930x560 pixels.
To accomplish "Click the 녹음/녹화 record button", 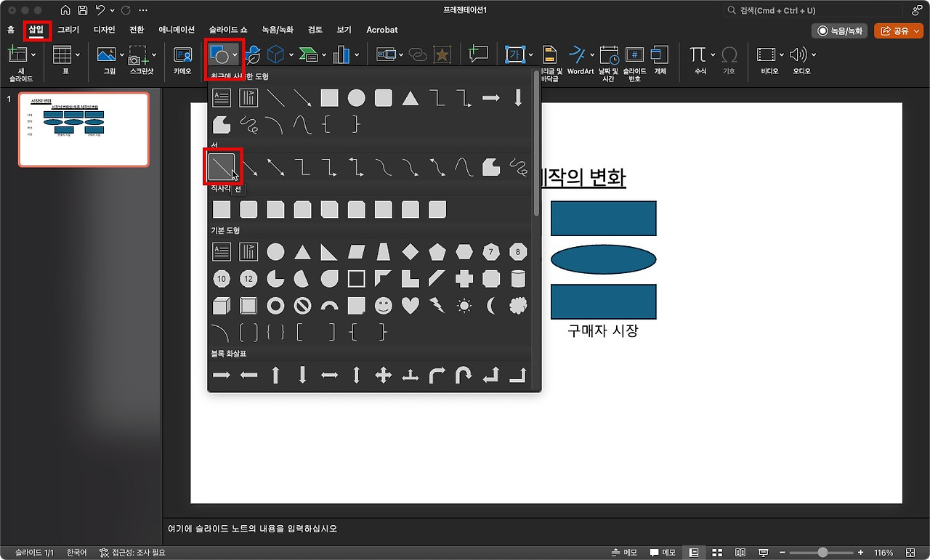I will click(x=839, y=31).
